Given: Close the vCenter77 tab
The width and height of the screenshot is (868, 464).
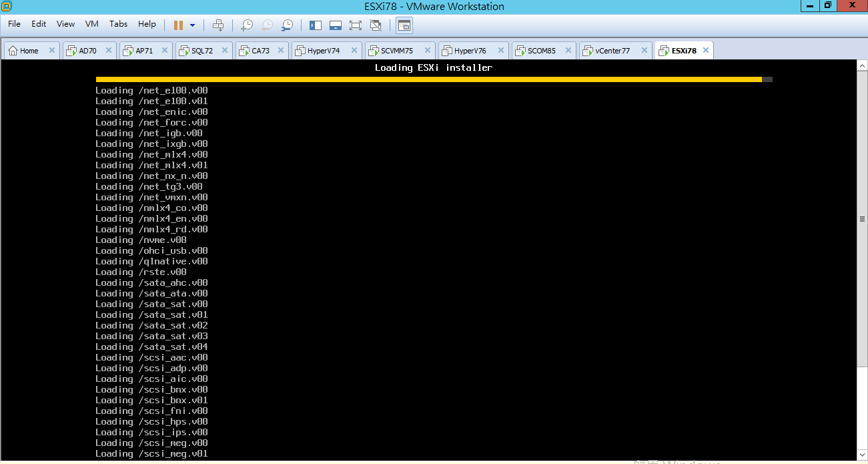Looking at the screenshot, I should click(644, 50).
